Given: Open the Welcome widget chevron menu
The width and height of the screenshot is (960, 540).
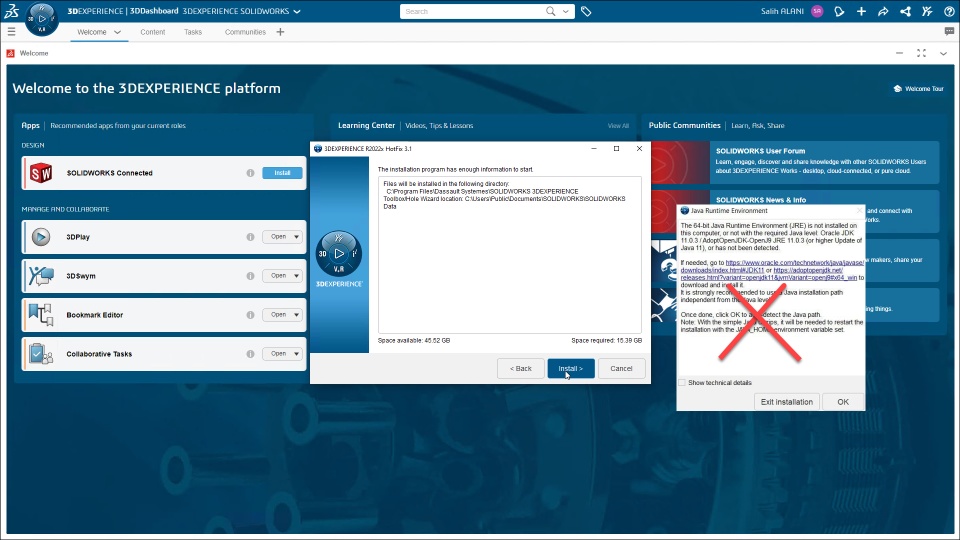Looking at the screenshot, I should click(x=943, y=53).
